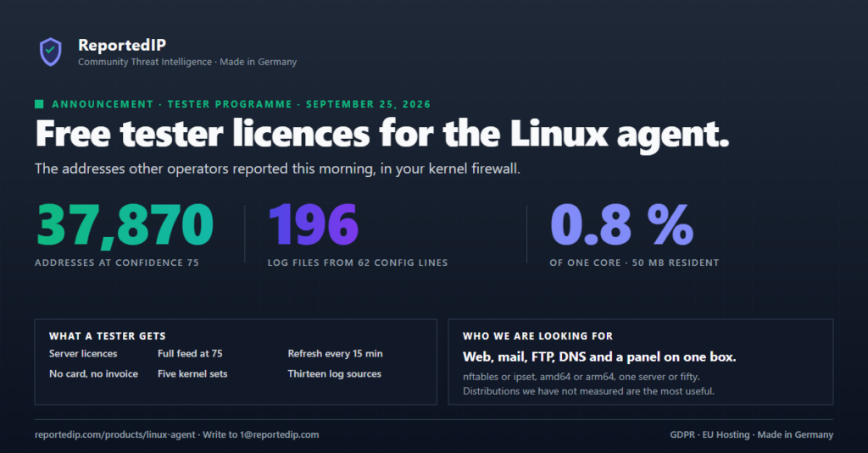Click the Free tester licences headline

(x=382, y=134)
